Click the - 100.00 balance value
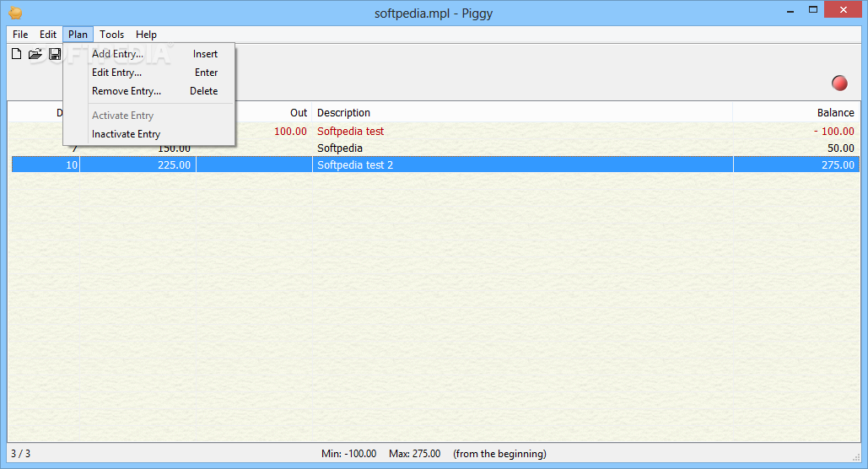The image size is (868, 469). pyautogui.click(x=833, y=132)
